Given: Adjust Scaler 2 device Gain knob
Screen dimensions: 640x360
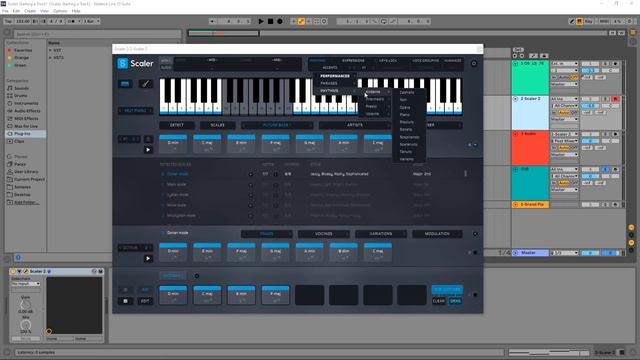Looking at the screenshot, I should coord(25,304).
